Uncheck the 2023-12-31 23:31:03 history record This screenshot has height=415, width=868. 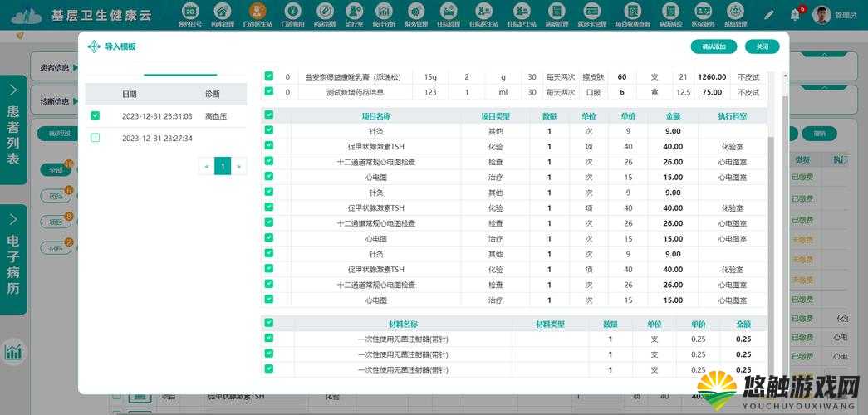pyautogui.click(x=96, y=115)
